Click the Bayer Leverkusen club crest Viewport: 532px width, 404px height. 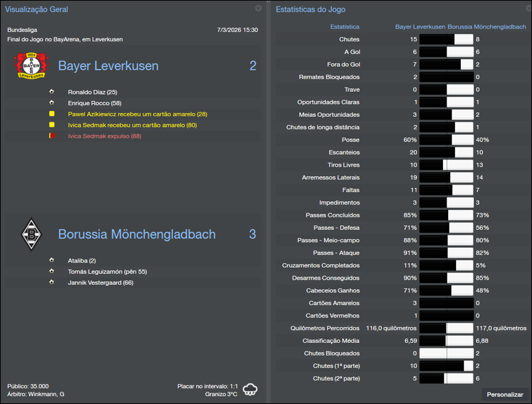31,65
